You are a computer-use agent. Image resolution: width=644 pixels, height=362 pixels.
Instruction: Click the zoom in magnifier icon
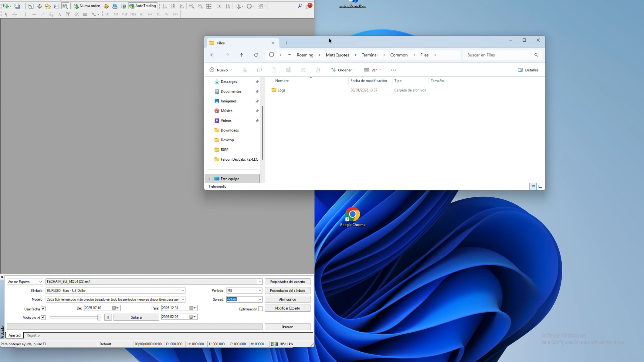click(x=192, y=6)
